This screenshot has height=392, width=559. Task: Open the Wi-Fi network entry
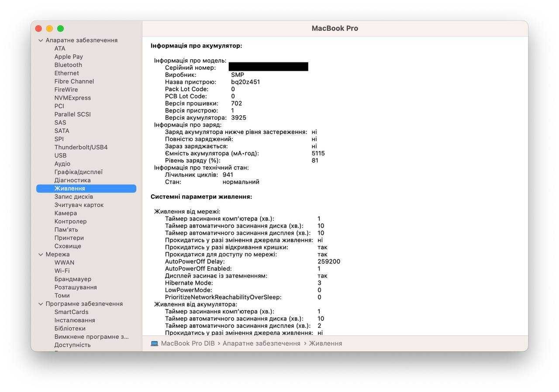pos(62,271)
